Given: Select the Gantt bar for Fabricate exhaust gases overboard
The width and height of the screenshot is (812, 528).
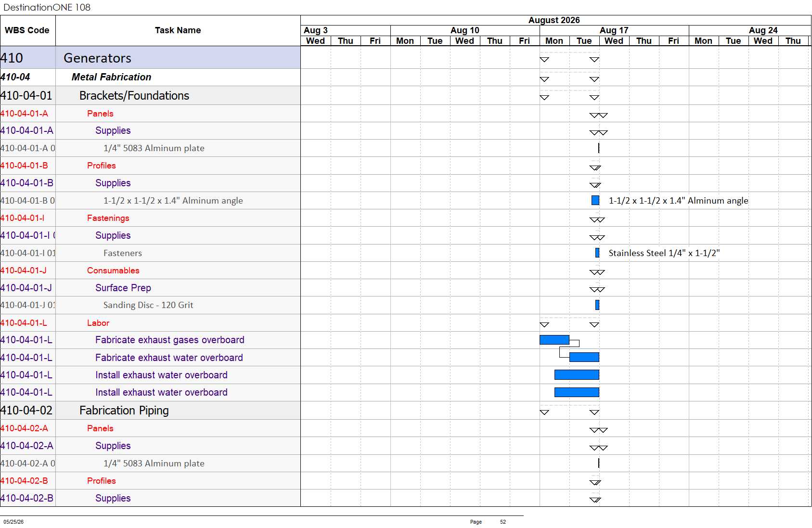Looking at the screenshot, I should pos(554,340).
